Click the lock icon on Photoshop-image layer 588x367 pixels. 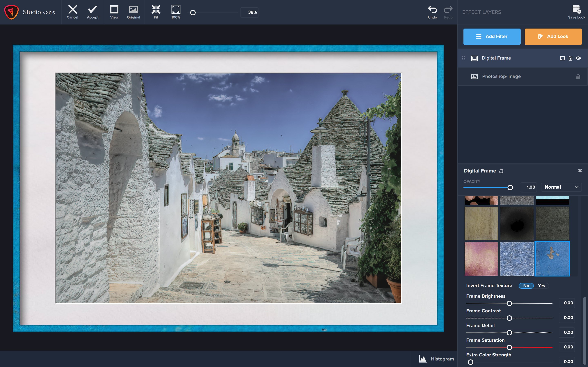point(578,76)
